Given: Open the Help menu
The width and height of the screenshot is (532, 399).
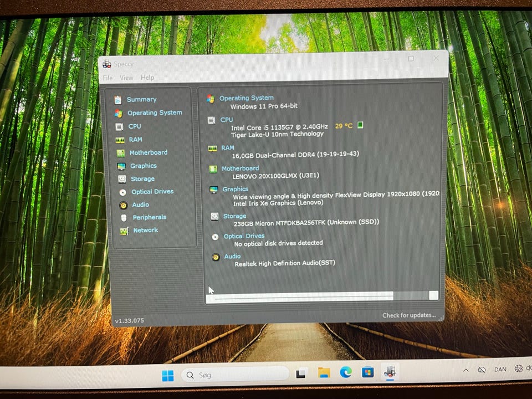Looking at the screenshot, I should pos(147,78).
